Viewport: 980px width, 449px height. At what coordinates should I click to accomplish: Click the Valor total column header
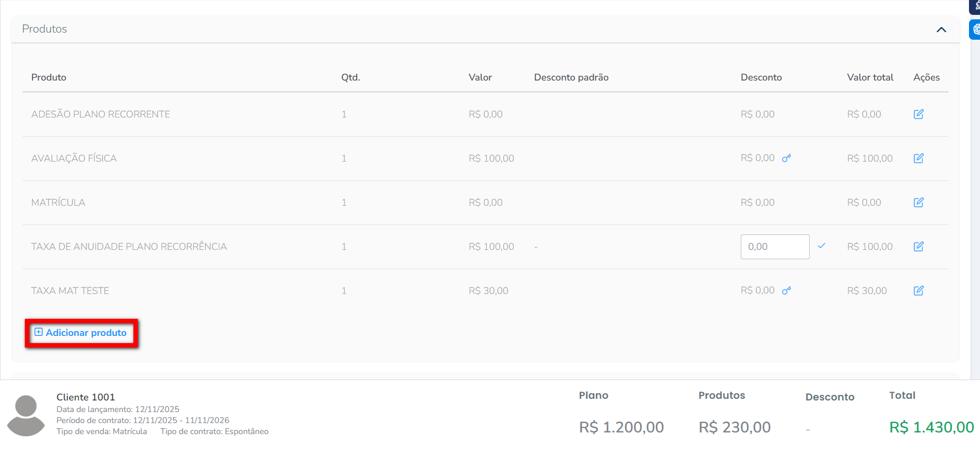pos(870,77)
